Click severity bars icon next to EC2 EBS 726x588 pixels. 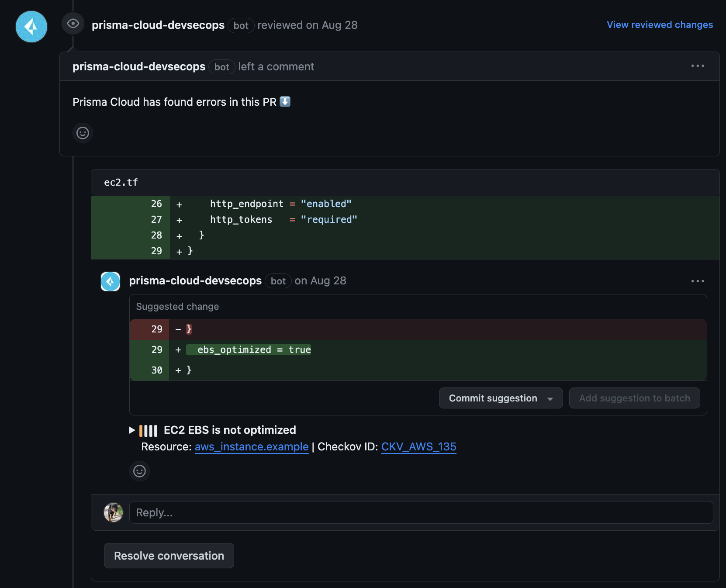tap(148, 431)
